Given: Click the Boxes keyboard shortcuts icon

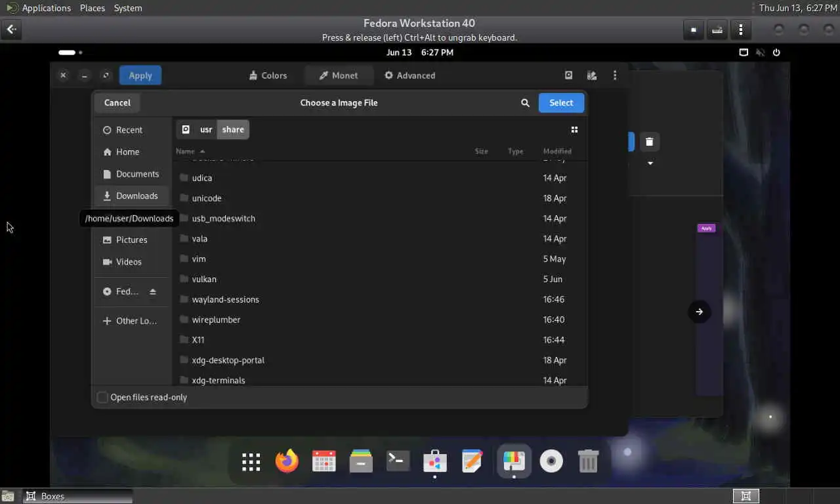Looking at the screenshot, I should pos(717,30).
